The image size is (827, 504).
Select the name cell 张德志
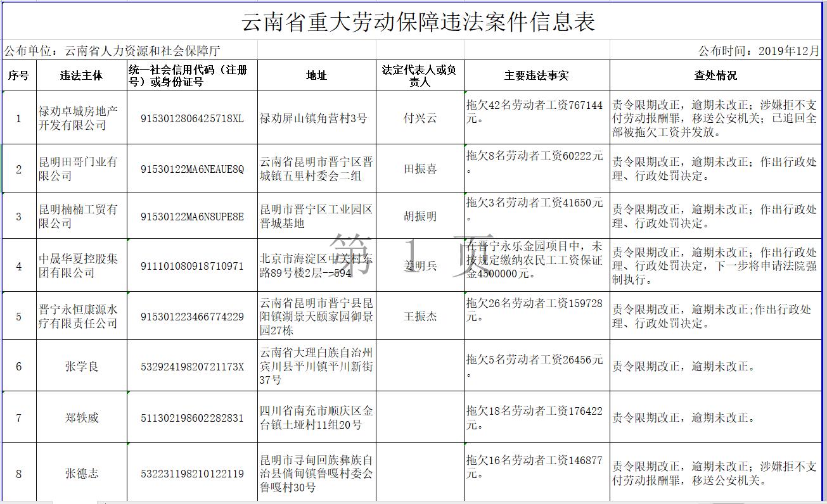(81, 474)
